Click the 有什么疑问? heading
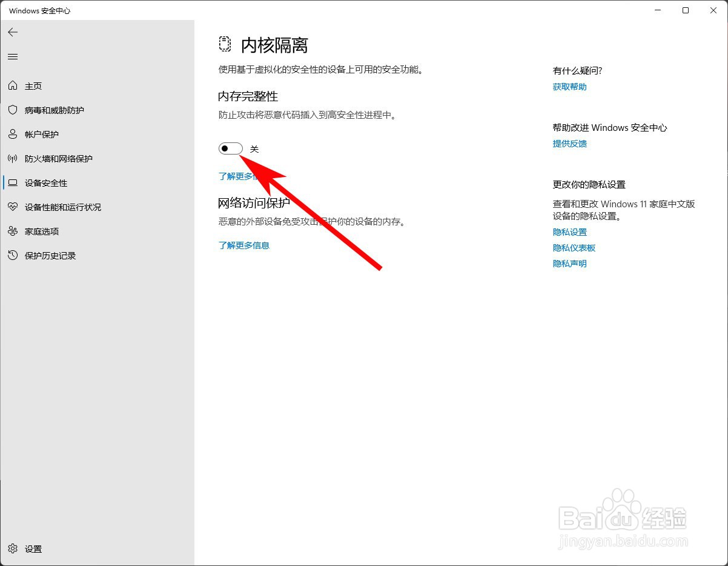728x566 pixels. tap(578, 71)
